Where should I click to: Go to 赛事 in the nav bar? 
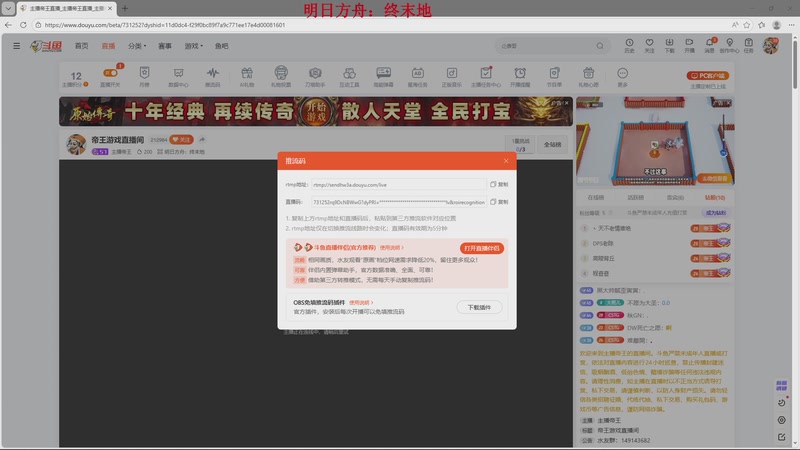[165, 46]
